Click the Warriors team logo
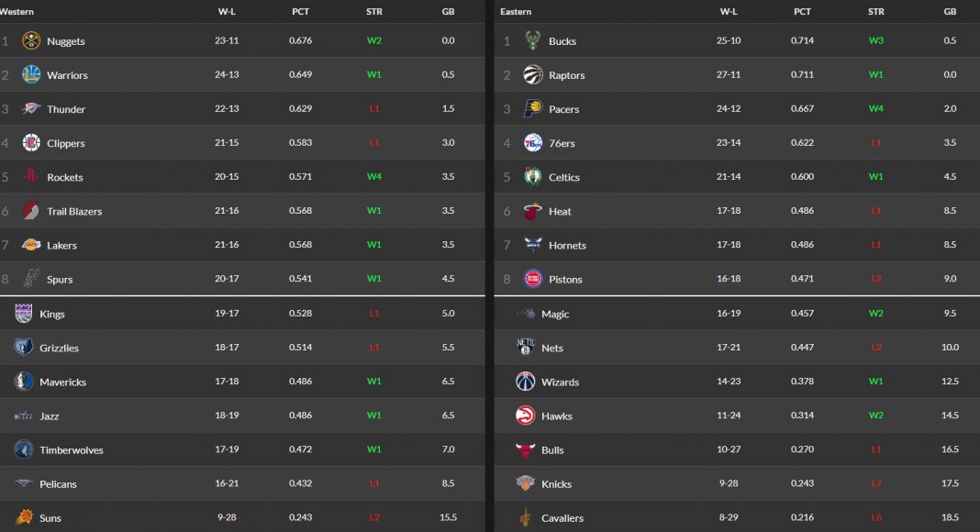The height and width of the screenshot is (532, 980). coord(31,75)
